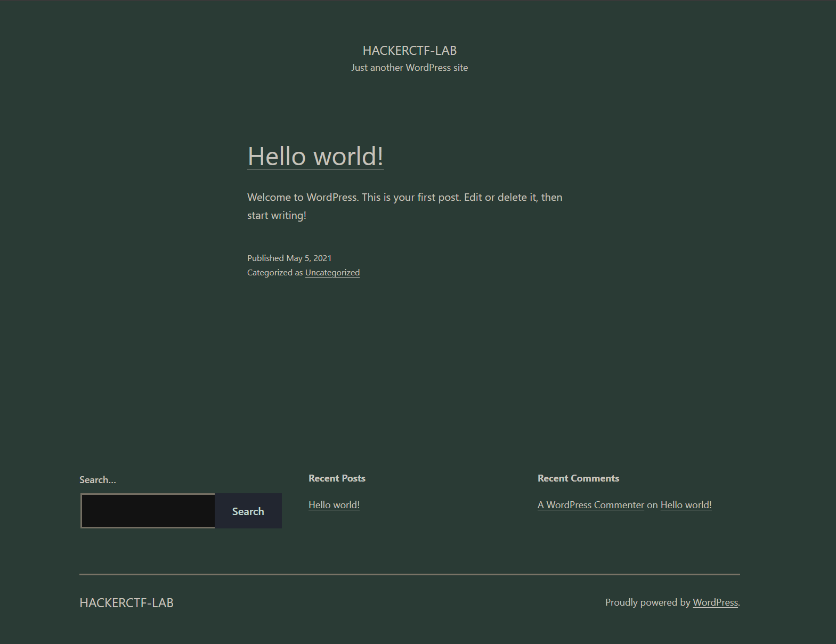The image size is (836, 644).
Task: Click the 'Recent Comments' widget heading
Action: [x=578, y=478]
